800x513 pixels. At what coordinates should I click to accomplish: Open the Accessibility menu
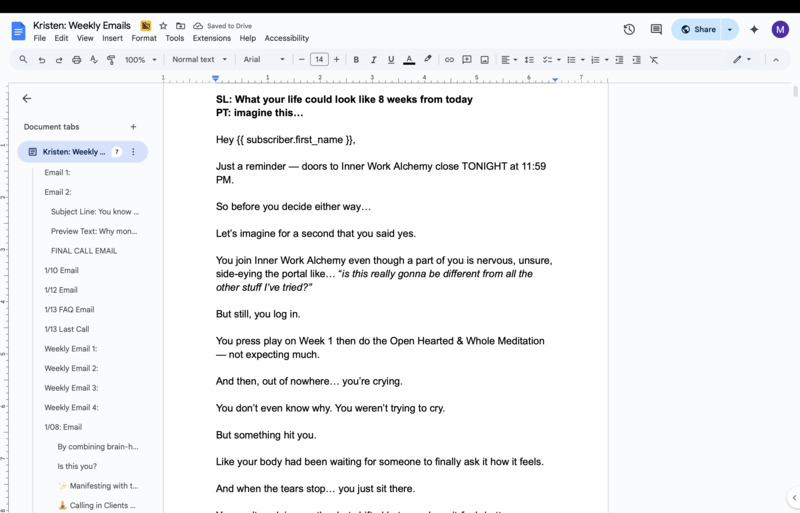click(287, 38)
